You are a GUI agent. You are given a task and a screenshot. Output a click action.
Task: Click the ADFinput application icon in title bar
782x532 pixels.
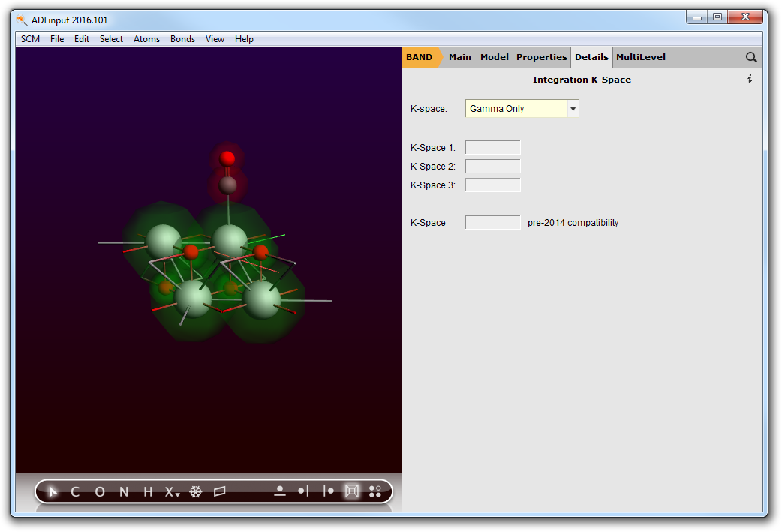pos(22,20)
